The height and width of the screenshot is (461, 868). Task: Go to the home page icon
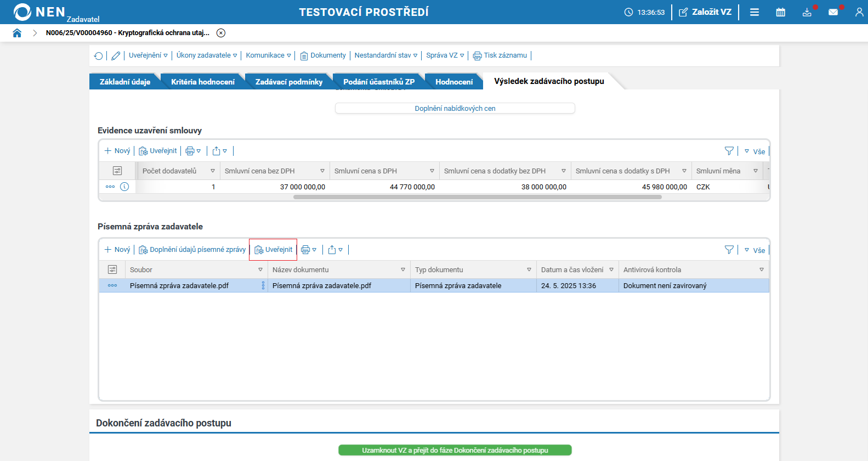click(17, 33)
